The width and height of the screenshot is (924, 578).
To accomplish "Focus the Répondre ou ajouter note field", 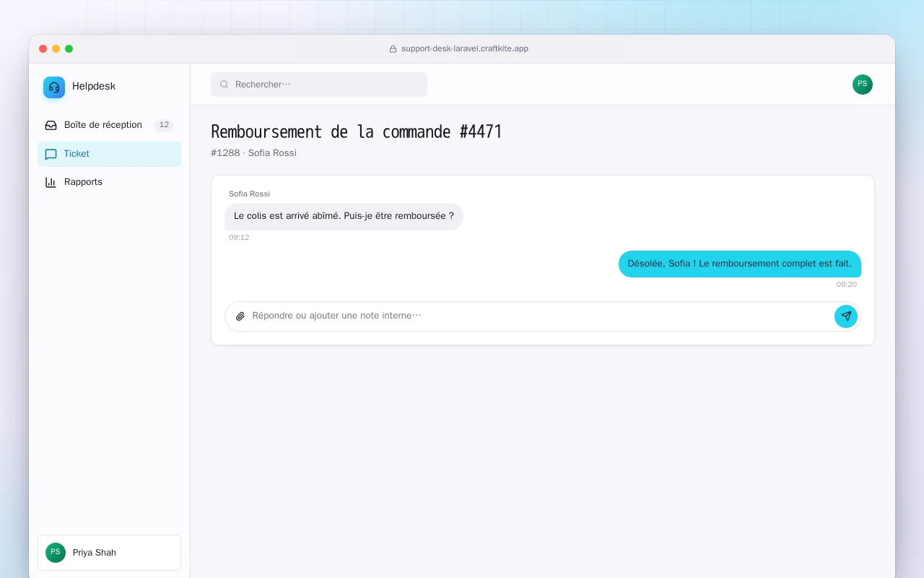I will tap(540, 316).
